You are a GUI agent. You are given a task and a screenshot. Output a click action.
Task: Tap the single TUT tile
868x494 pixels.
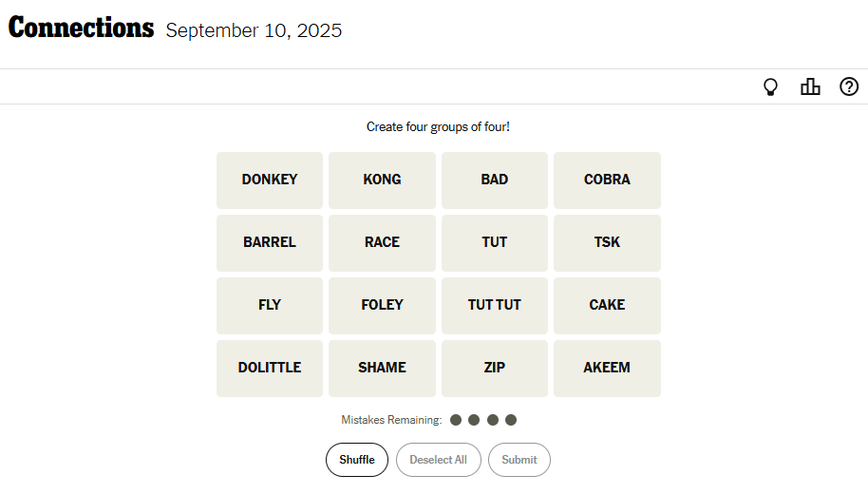[x=495, y=242]
